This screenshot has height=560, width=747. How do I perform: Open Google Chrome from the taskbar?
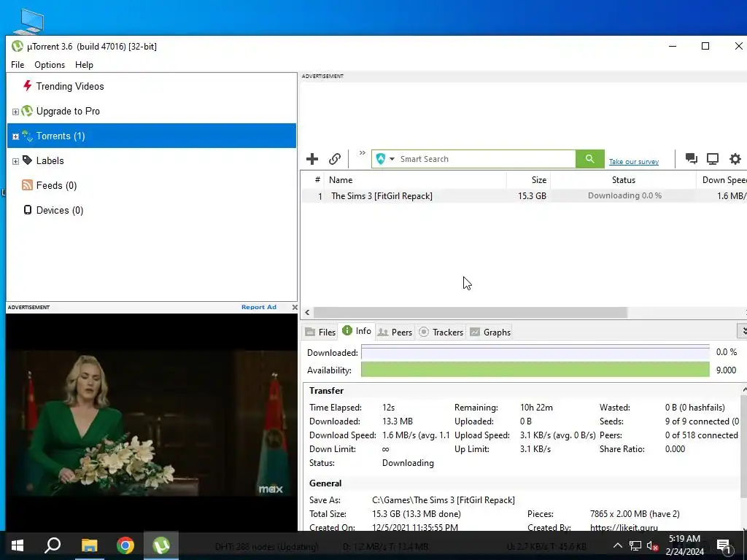[x=125, y=545]
